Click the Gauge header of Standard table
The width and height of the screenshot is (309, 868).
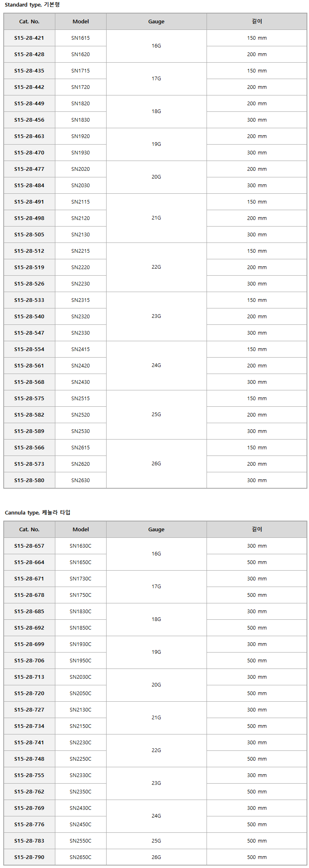point(157,22)
